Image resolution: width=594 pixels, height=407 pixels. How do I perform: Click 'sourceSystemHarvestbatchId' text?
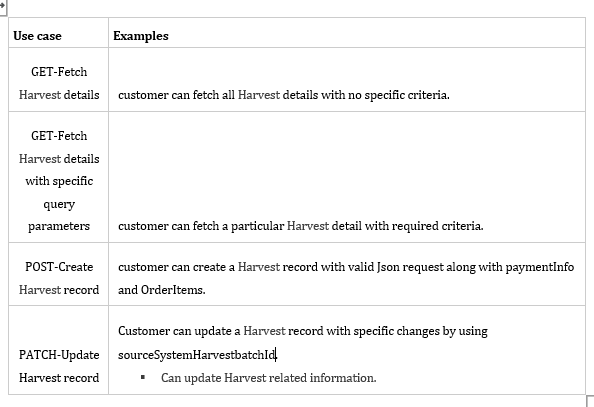pos(197,355)
